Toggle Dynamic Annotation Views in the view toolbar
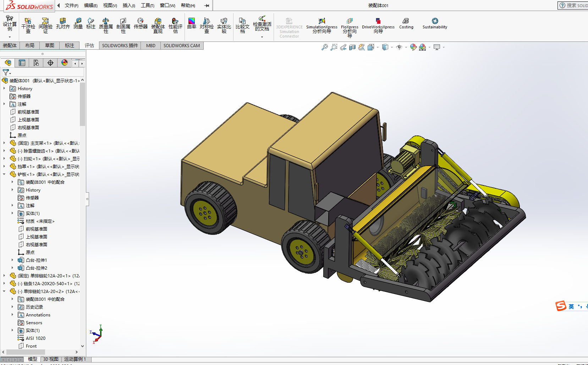This screenshot has height=365, width=588. [x=361, y=47]
